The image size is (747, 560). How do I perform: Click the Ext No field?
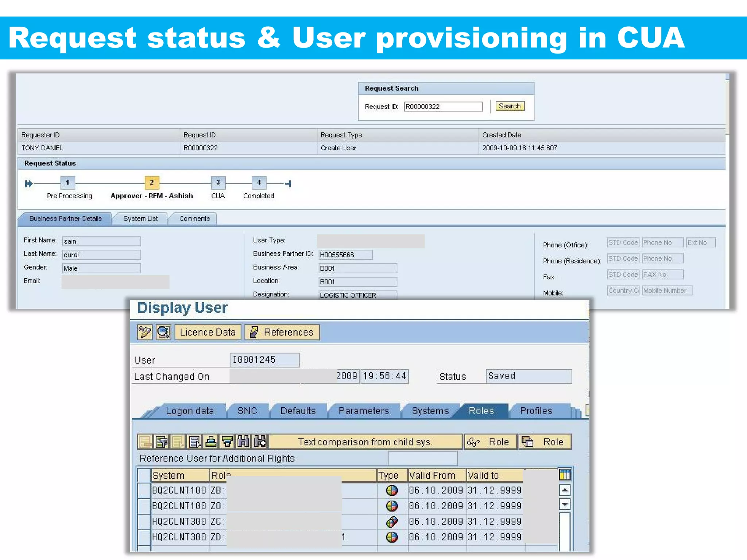(x=701, y=242)
